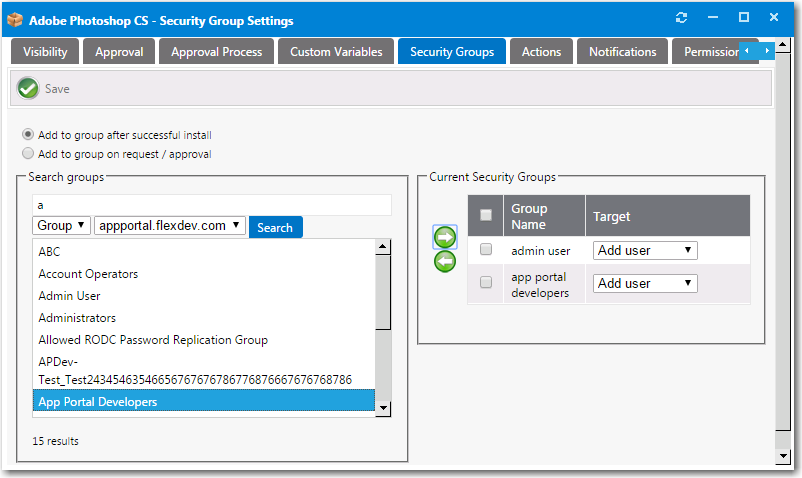Select Add to group on request / approval
Image resolution: width=802 pixels, height=478 pixels.
[x=28, y=154]
